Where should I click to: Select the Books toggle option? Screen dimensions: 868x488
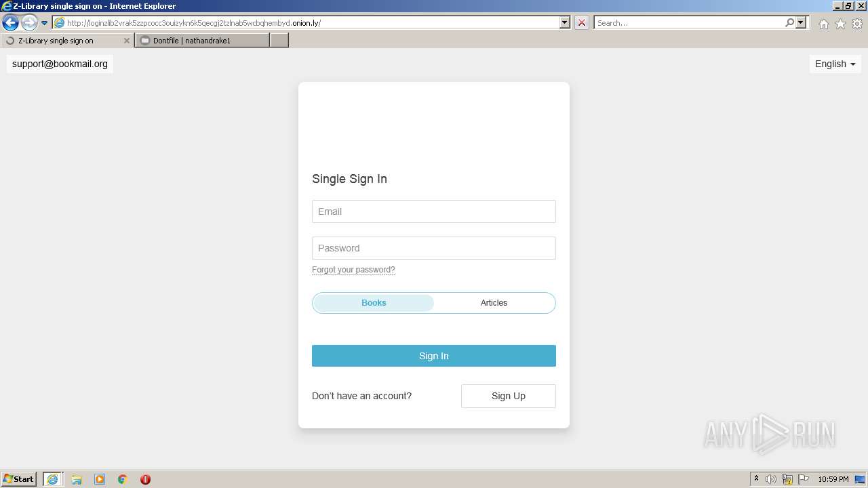(x=374, y=303)
